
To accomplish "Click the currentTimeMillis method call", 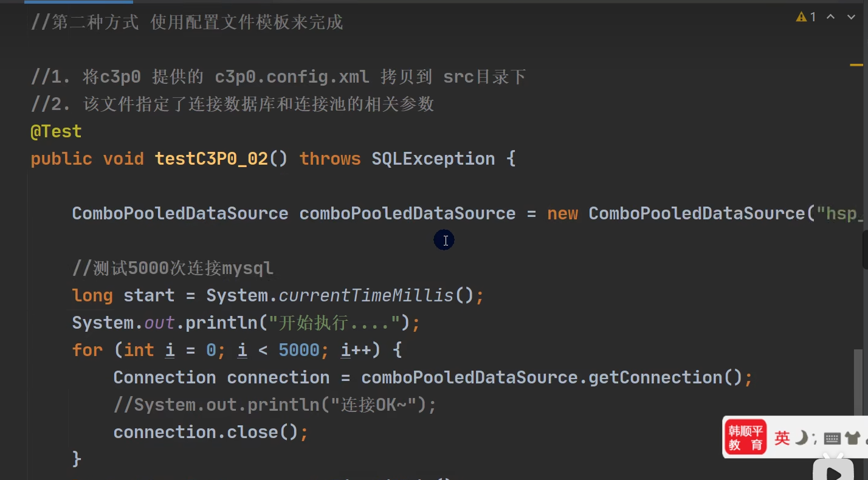I will pos(366,295).
